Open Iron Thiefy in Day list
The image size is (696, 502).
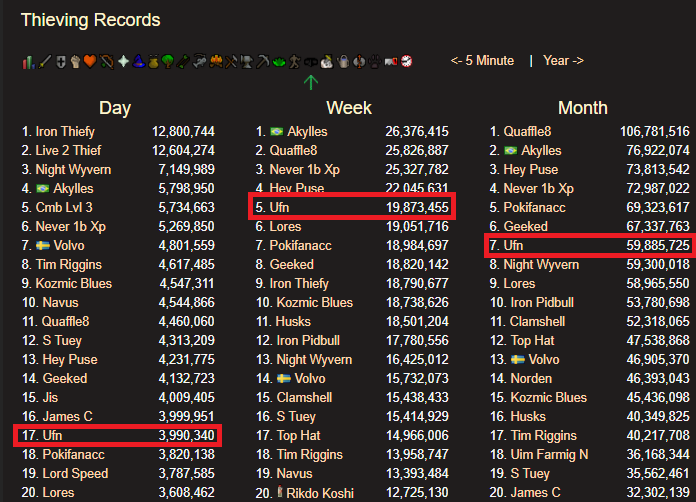tap(65, 131)
